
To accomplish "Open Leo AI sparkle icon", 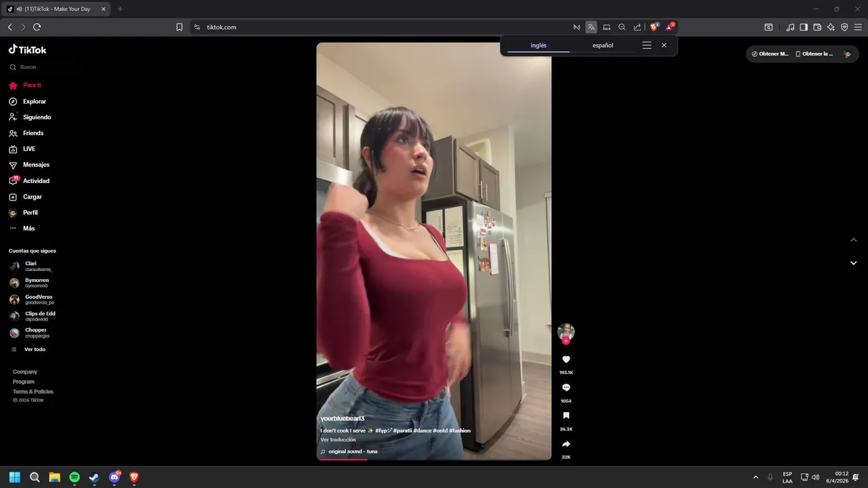I will [x=831, y=27].
